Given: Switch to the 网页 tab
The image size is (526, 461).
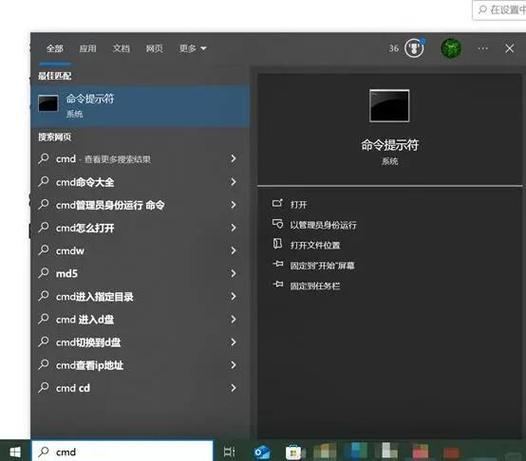Looking at the screenshot, I should pyautogui.click(x=154, y=49).
